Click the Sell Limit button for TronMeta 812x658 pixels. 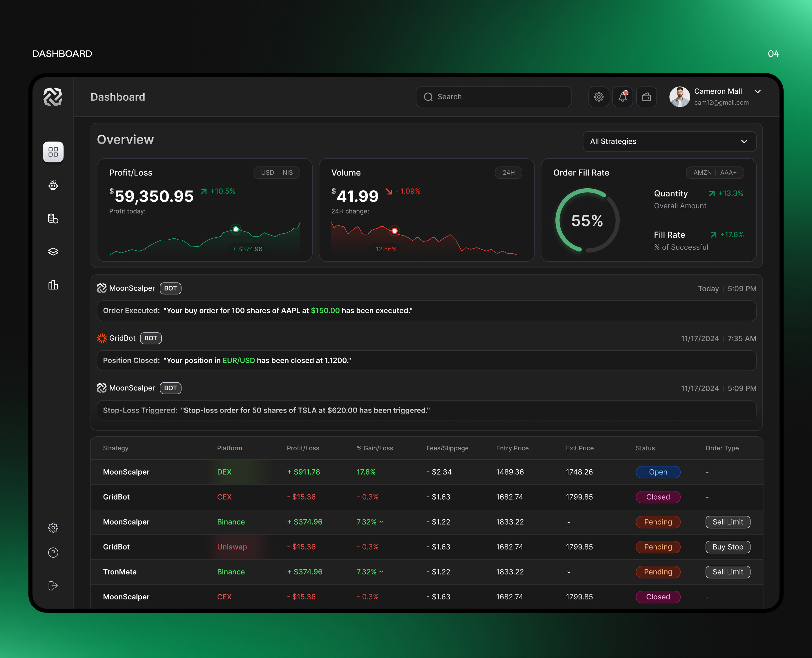728,572
